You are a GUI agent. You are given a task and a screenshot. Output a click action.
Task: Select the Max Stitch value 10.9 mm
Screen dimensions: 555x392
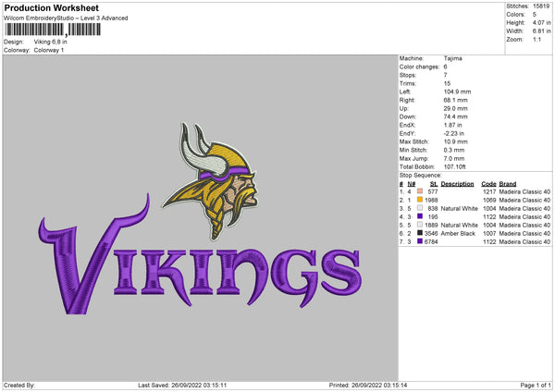click(455, 141)
